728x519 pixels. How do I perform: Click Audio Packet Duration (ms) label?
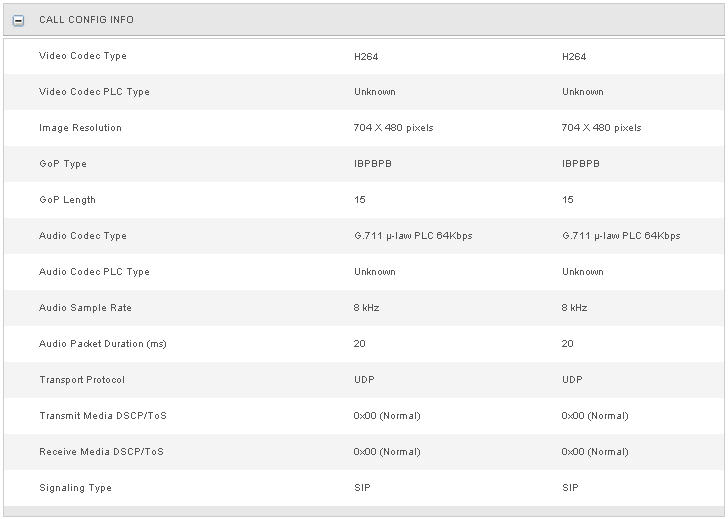(x=103, y=344)
